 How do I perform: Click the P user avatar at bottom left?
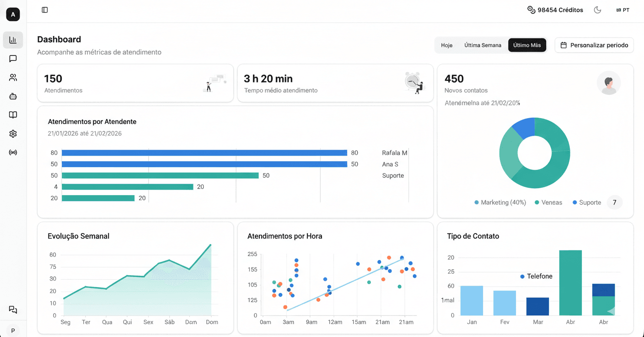point(13,331)
